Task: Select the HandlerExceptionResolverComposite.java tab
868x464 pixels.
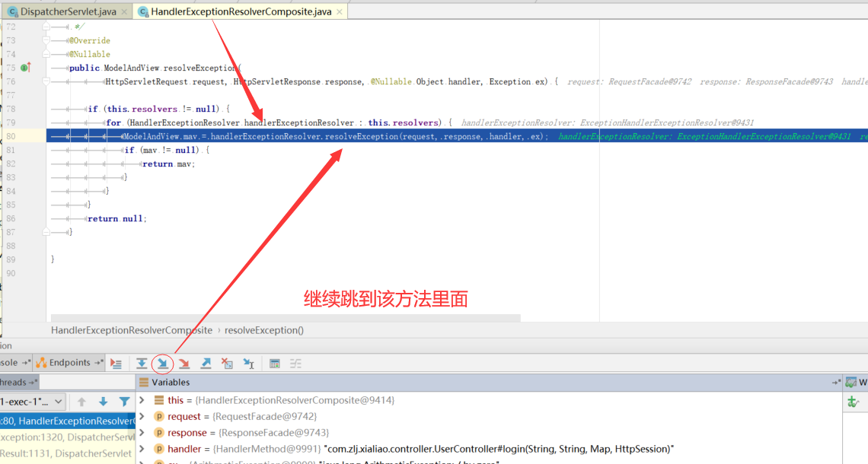Action: click(241, 11)
